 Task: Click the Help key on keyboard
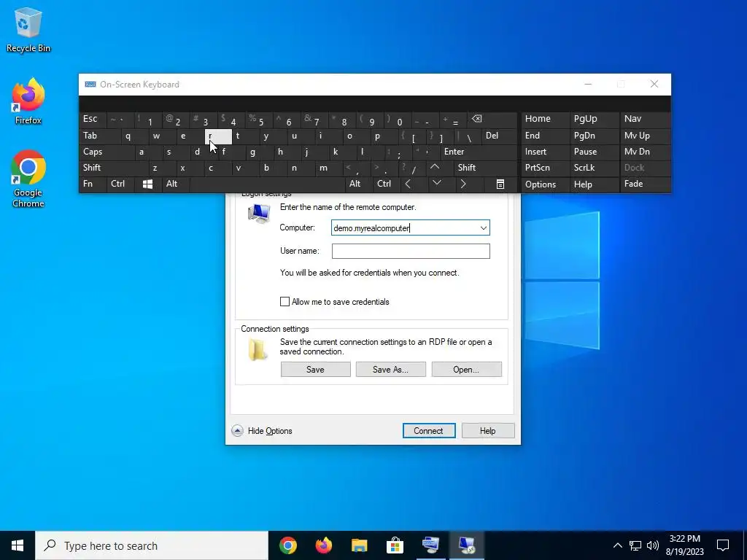click(x=594, y=184)
